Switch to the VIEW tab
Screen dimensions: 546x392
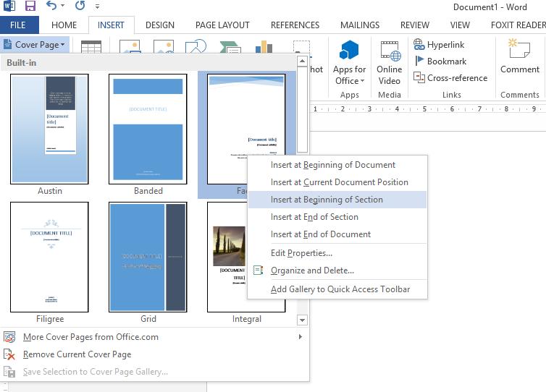(460, 25)
